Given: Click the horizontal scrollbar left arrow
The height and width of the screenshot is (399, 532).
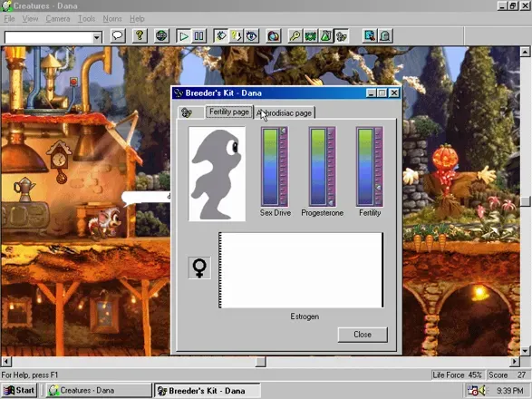Looking at the screenshot, I should 6,361.
